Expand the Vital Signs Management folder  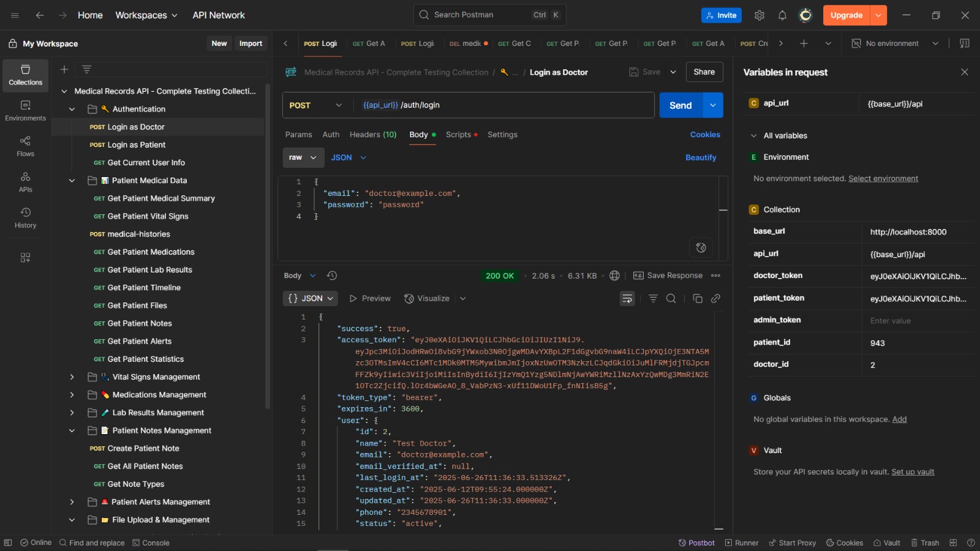coord(72,377)
